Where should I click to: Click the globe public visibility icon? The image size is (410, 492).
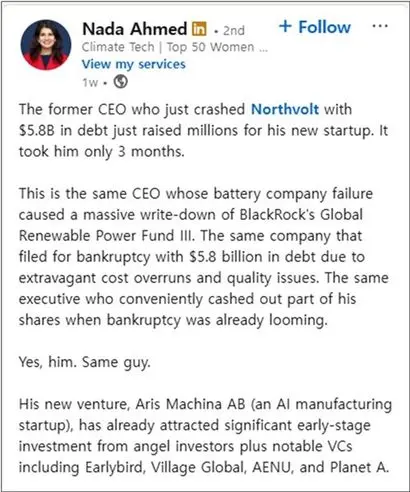tap(121, 82)
